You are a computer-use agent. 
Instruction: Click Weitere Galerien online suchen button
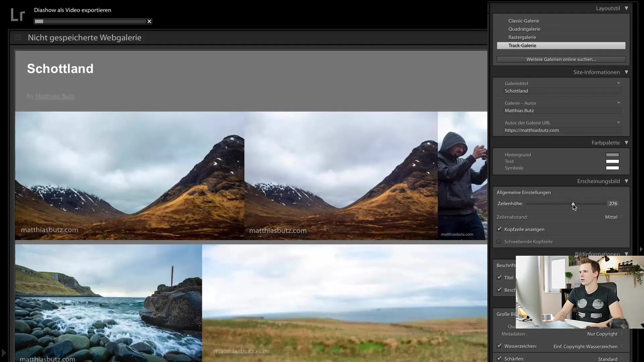561,59
